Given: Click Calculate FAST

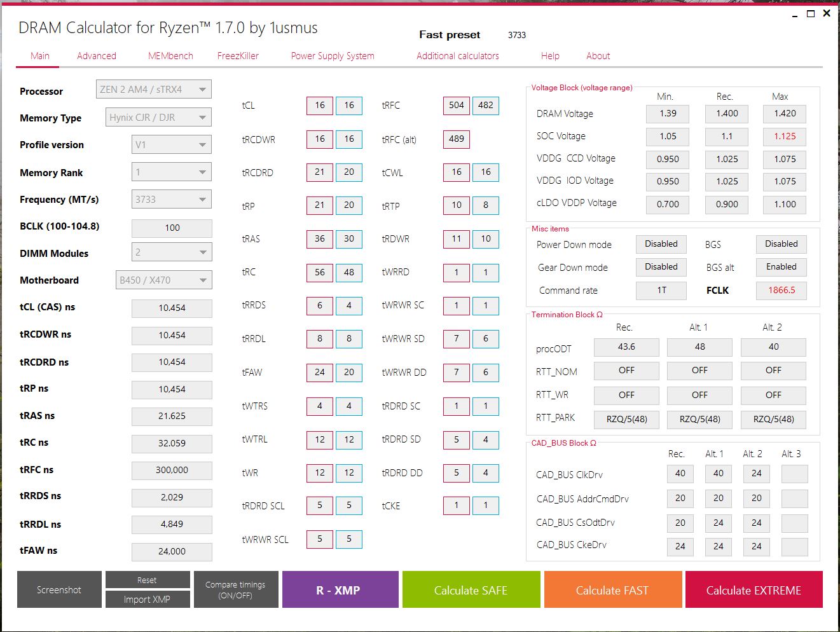Looking at the screenshot, I should tap(613, 589).
